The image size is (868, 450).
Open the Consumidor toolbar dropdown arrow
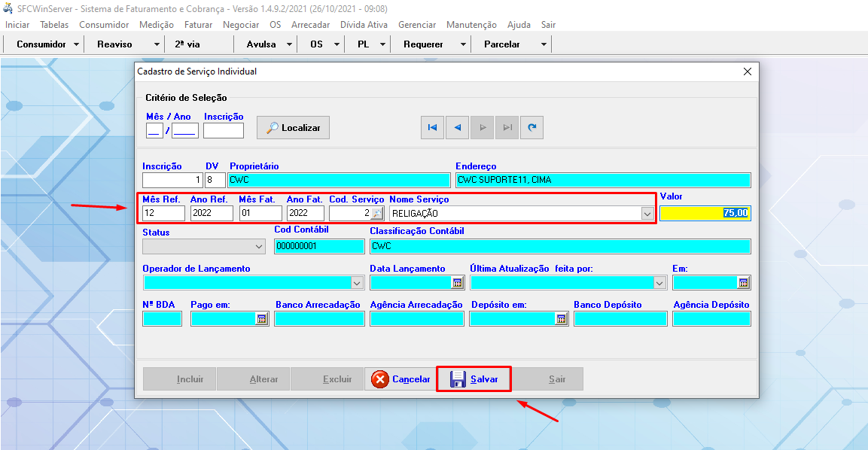[77, 44]
